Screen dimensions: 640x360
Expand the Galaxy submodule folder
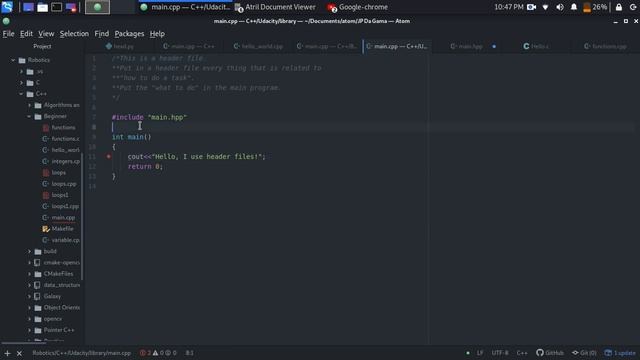[29, 296]
